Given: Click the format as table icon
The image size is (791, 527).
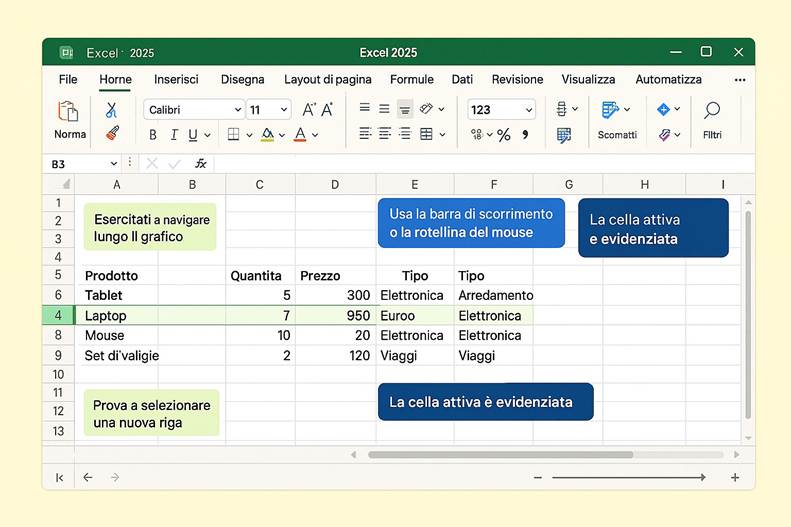Looking at the screenshot, I should point(563,135).
